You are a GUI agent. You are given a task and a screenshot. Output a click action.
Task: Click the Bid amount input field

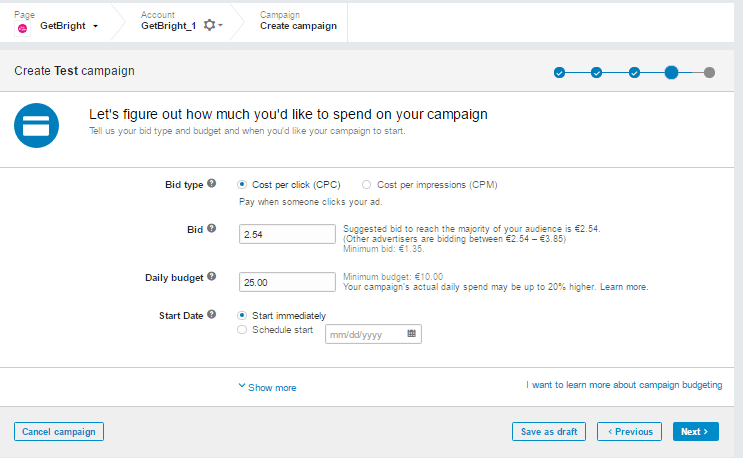[x=287, y=233]
